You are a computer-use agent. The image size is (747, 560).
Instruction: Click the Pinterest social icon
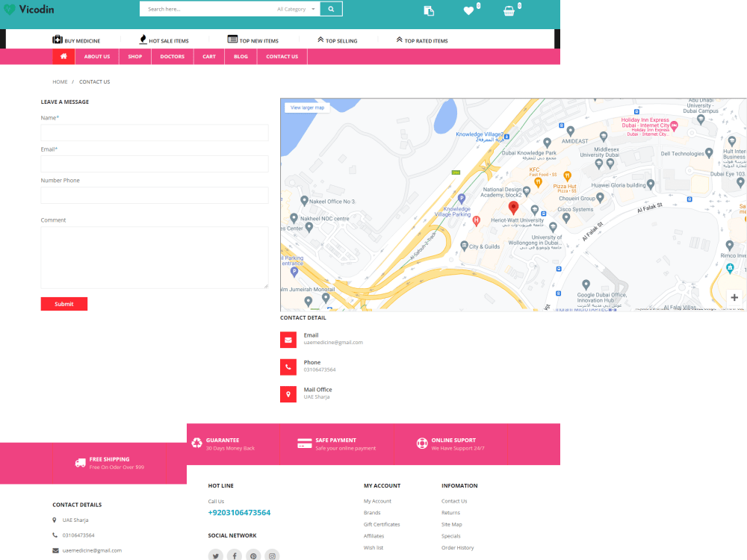tap(253, 556)
